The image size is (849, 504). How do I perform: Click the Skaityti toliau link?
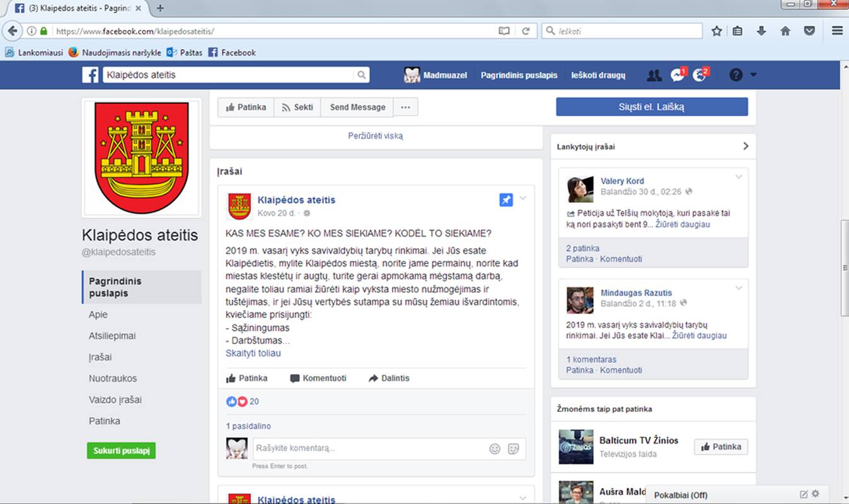(x=253, y=353)
